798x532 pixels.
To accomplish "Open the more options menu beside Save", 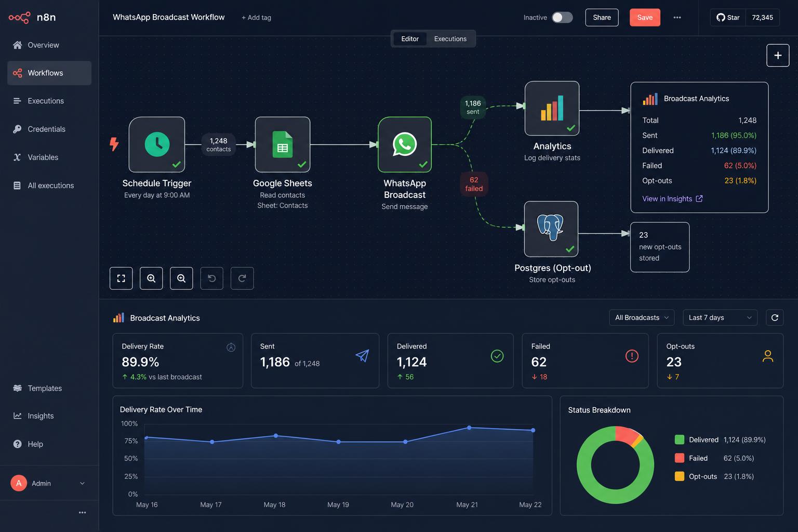I will pos(677,17).
